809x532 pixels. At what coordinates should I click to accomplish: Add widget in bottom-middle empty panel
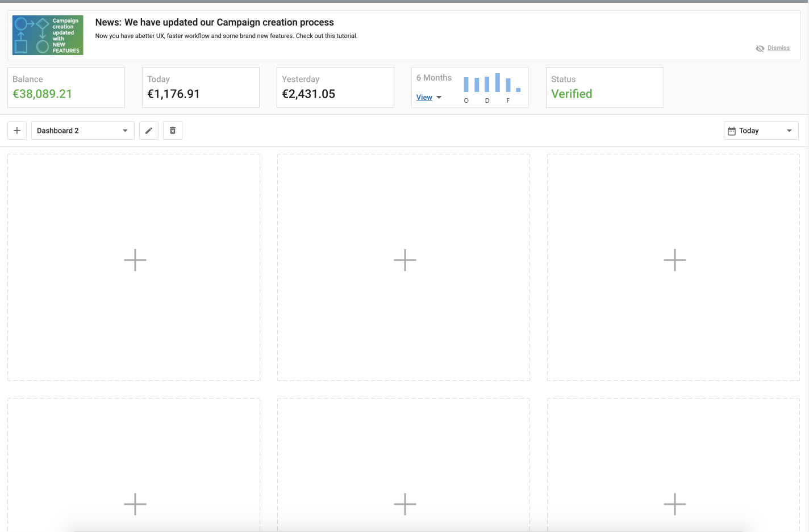[x=404, y=504]
